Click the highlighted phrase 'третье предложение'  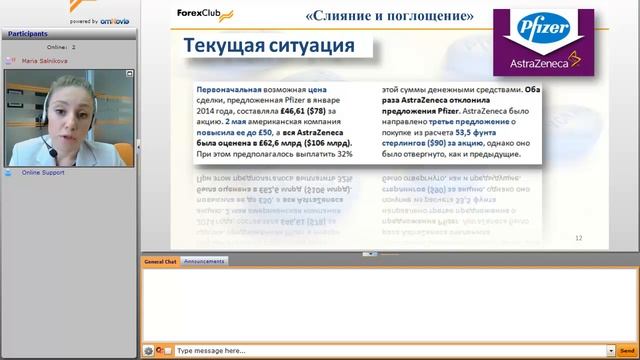tap(469, 122)
